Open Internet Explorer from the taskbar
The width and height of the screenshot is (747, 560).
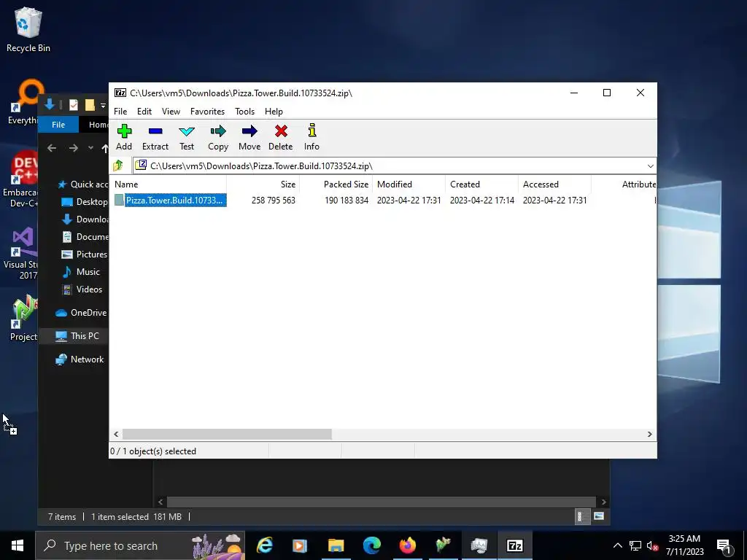264,545
